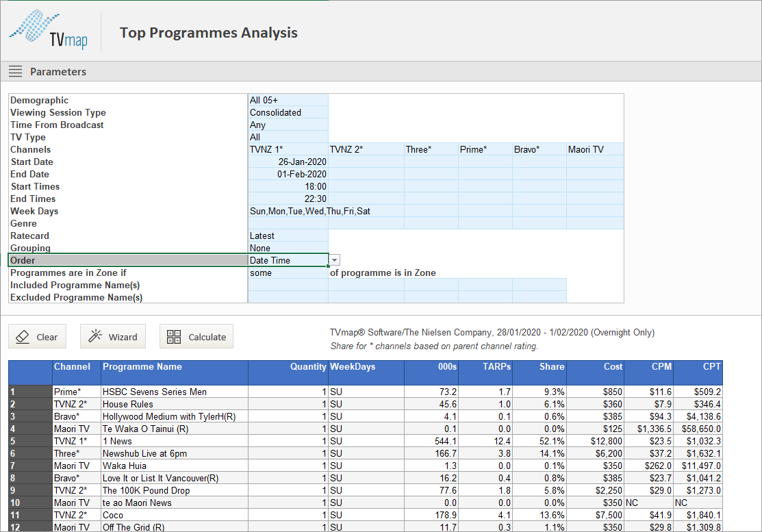Launch the Wizard button
762x532 pixels.
point(113,337)
